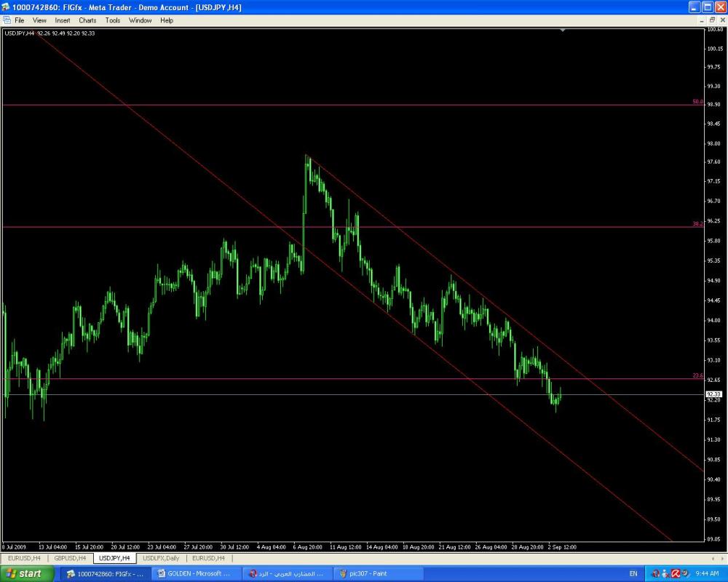Image resolution: width=728 pixels, height=582 pixels.
Task: Click the 2 Sep 12:00 time label
Action: click(562, 547)
